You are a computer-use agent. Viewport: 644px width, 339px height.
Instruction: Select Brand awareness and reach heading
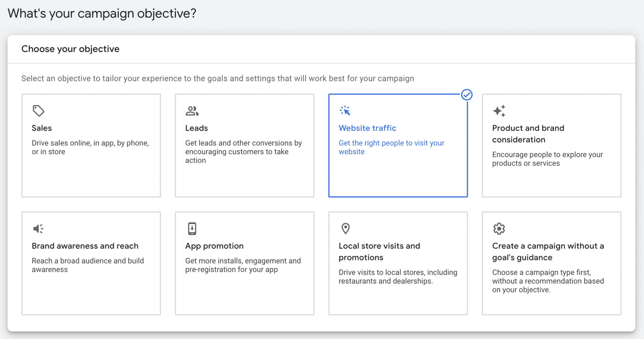click(85, 246)
